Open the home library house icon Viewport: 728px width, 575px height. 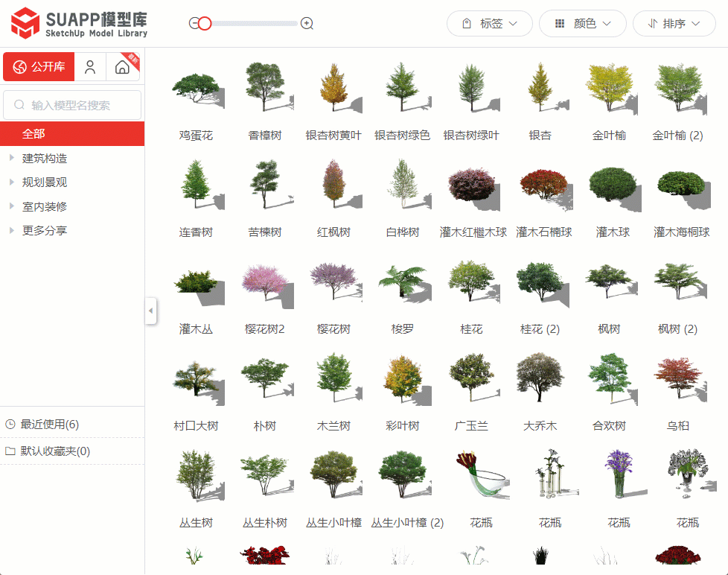point(123,67)
